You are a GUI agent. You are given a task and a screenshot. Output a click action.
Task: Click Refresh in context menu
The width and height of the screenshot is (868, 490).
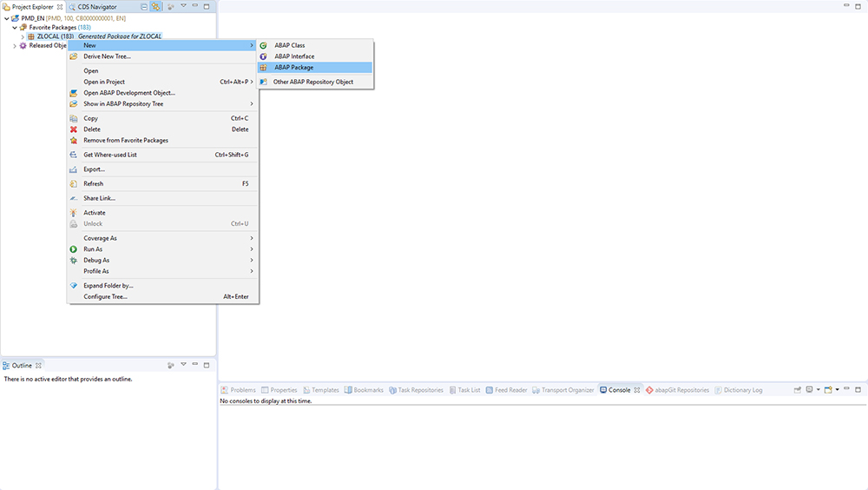tap(162, 184)
